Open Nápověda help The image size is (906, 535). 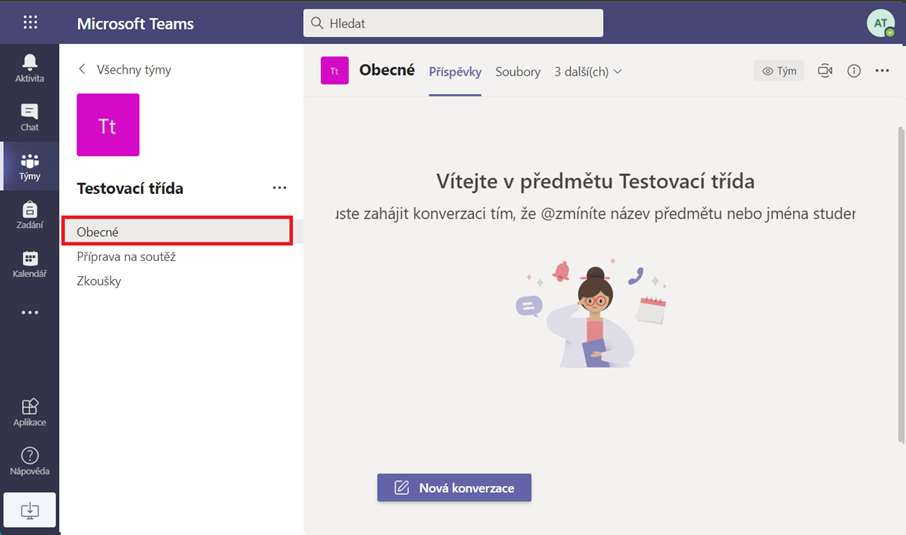[x=29, y=461]
